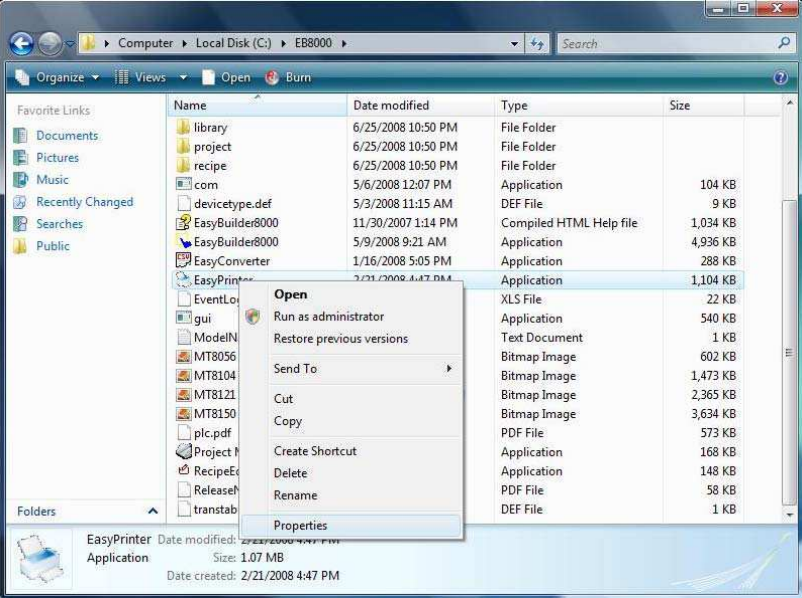Open the Views dropdown arrow

tap(183, 78)
